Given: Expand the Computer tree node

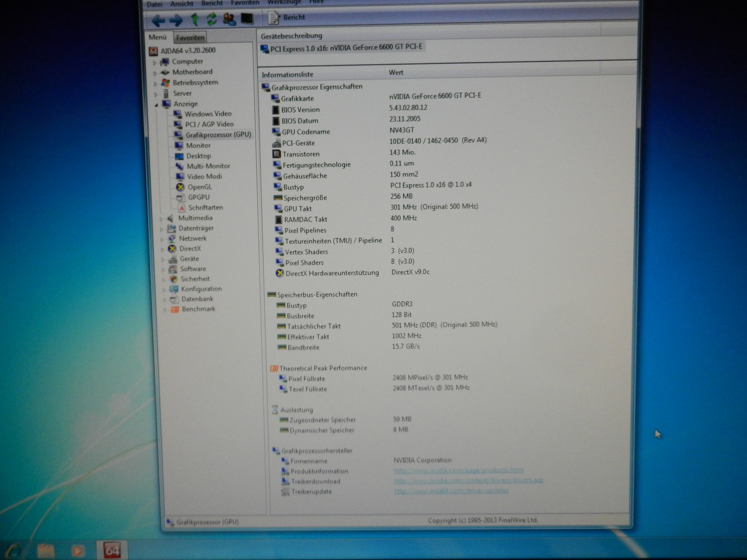Looking at the screenshot, I should [155, 62].
